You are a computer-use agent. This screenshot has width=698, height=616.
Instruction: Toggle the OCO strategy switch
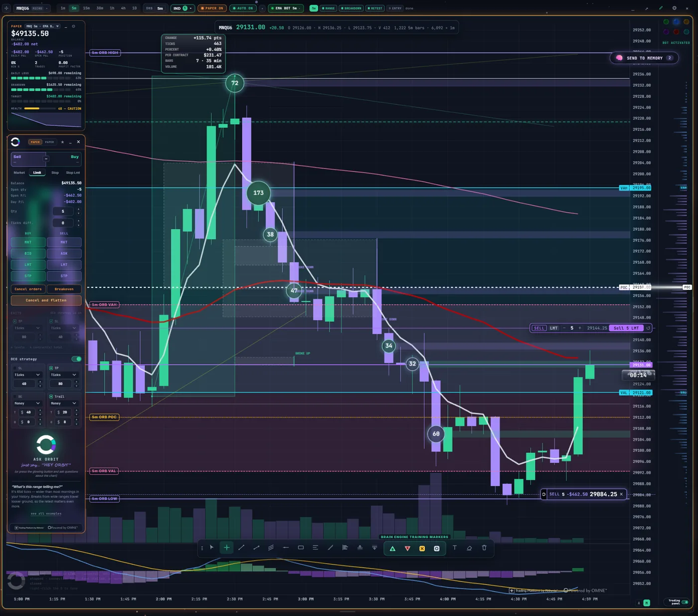click(x=76, y=359)
